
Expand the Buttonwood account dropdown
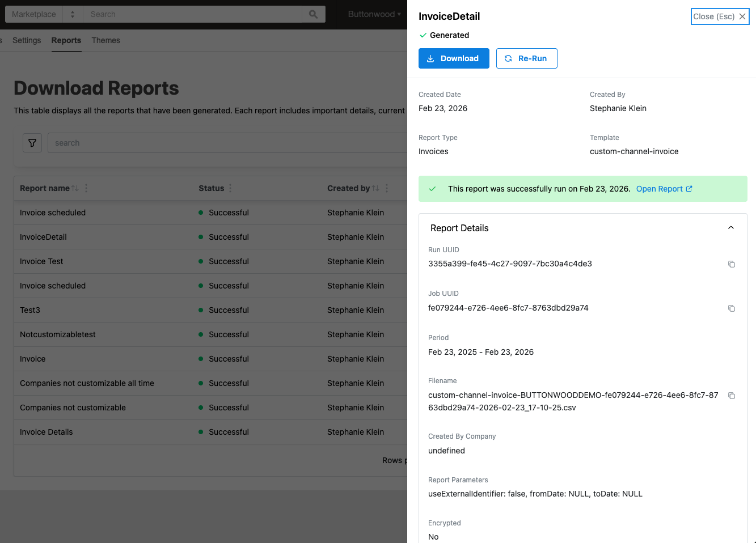point(374,14)
